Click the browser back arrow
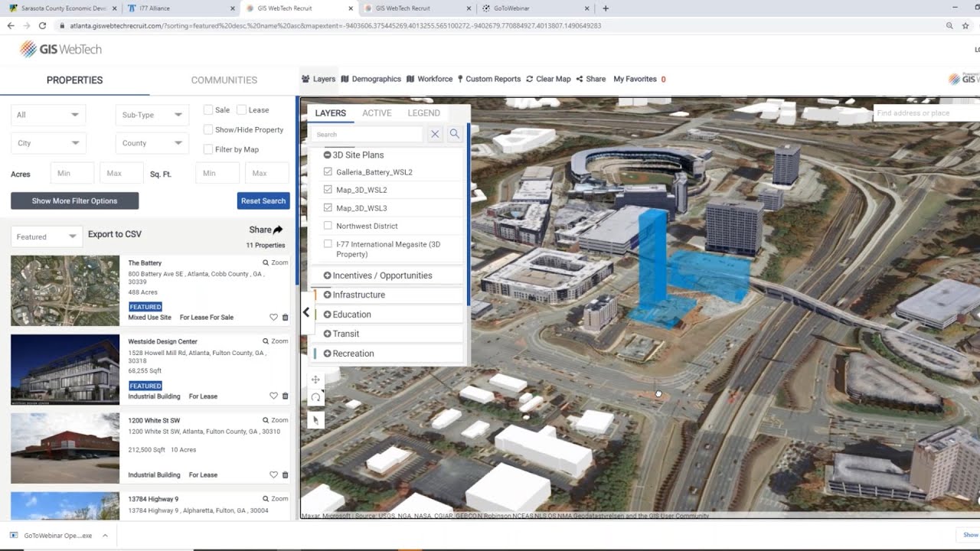The image size is (980, 551). (x=11, y=25)
